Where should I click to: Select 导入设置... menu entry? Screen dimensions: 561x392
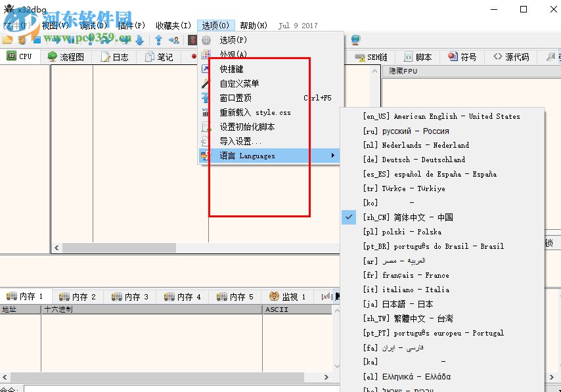click(271, 141)
